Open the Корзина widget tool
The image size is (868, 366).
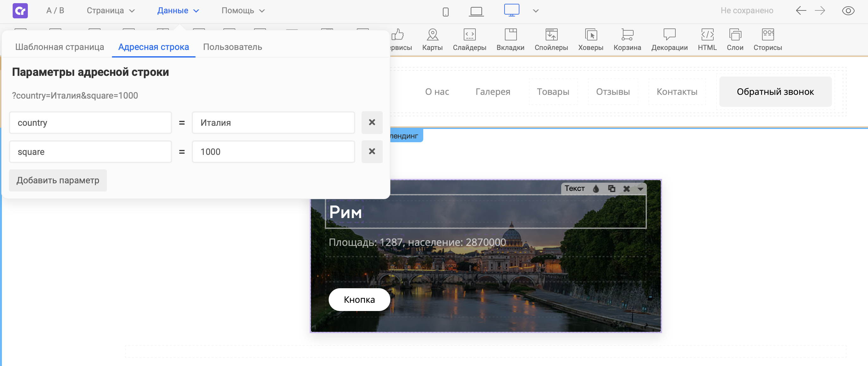[x=627, y=40]
